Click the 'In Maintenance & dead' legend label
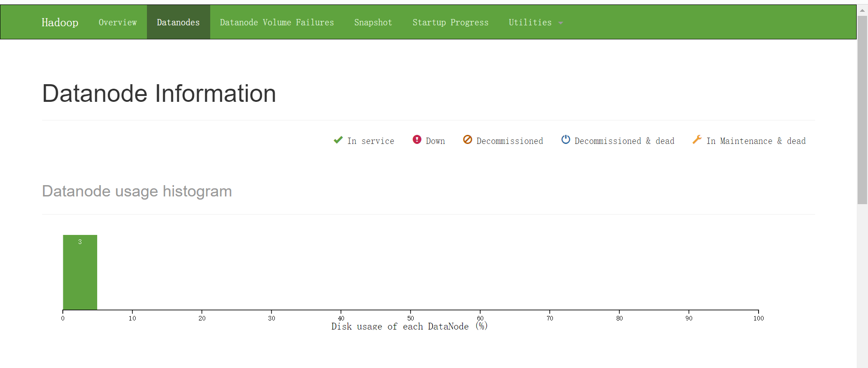The height and width of the screenshot is (368, 868). coord(756,141)
